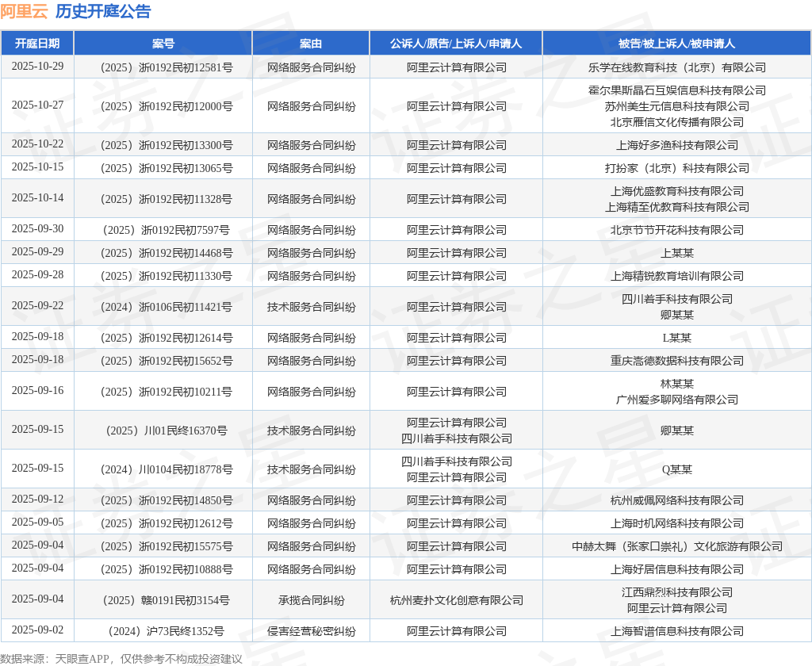The image size is (812, 666).
Task: Click 苏州美生元信息科技有限公司
Action: (x=677, y=106)
